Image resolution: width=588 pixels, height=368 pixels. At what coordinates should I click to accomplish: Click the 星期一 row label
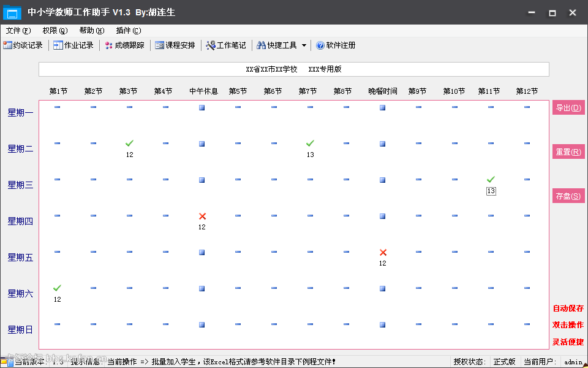click(x=20, y=113)
